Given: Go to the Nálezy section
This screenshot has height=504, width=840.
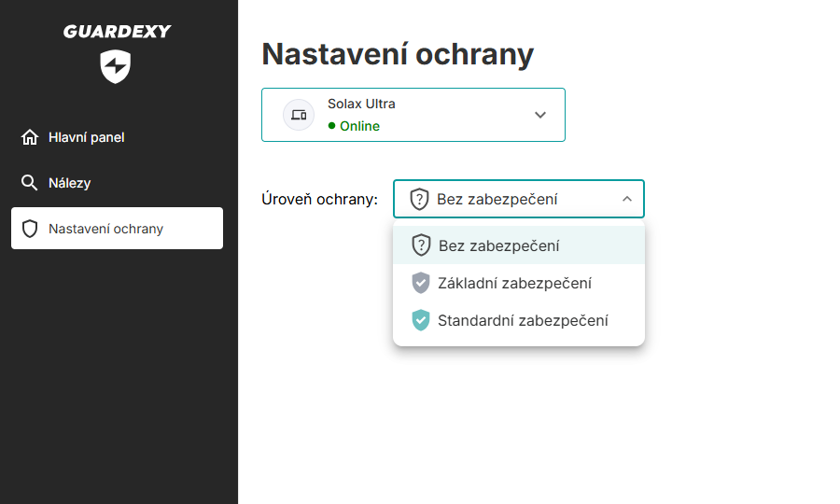Looking at the screenshot, I should click(x=70, y=183).
